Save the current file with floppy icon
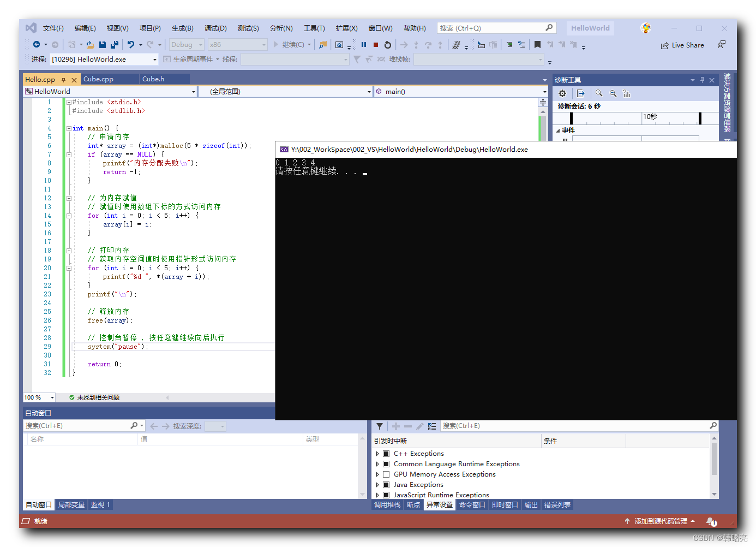 pyautogui.click(x=103, y=45)
